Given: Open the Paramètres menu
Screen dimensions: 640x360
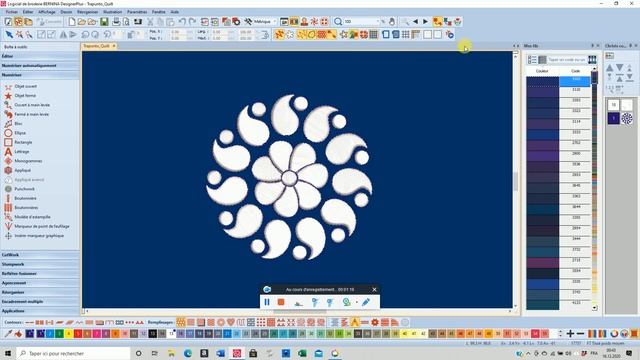Looking at the screenshot, I should 137,12.
